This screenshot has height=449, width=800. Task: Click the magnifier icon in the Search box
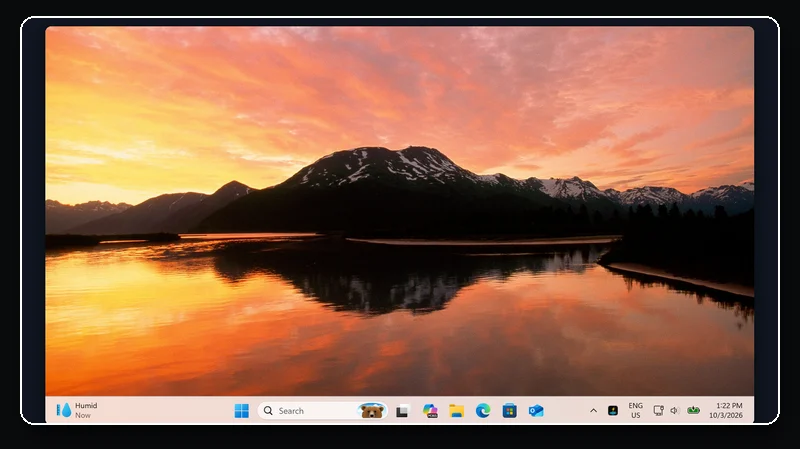(x=268, y=411)
